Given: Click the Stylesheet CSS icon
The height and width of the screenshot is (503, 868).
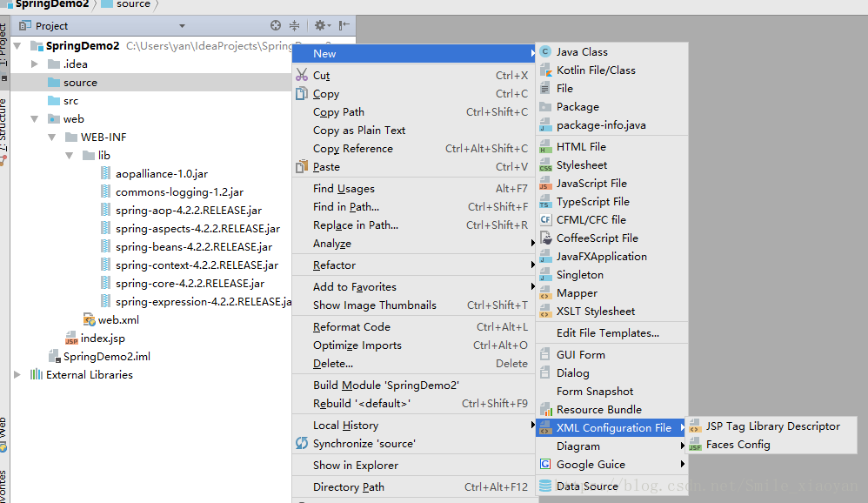Looking at the screenshot, I should [x=545, y=165].
